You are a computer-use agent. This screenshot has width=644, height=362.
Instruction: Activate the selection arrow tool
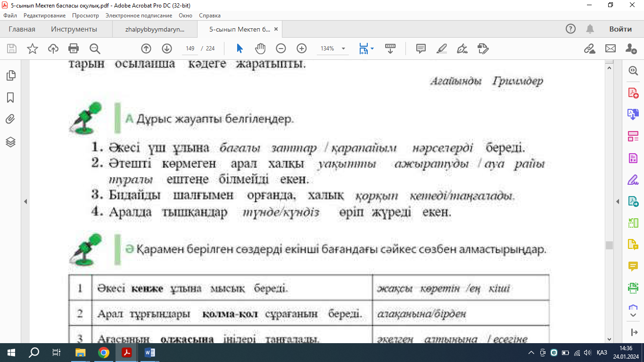pos(239,49)
